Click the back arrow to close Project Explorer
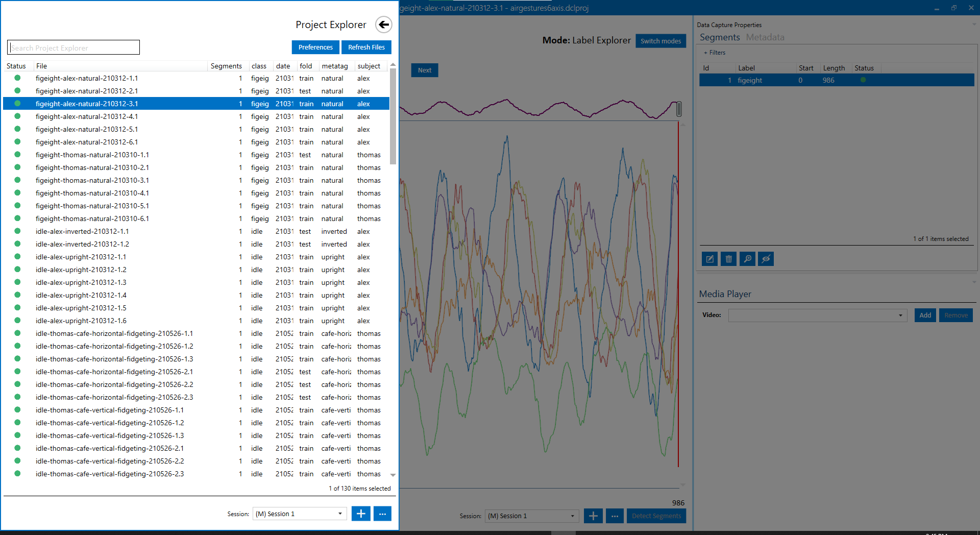 click(x=383, y=25)
